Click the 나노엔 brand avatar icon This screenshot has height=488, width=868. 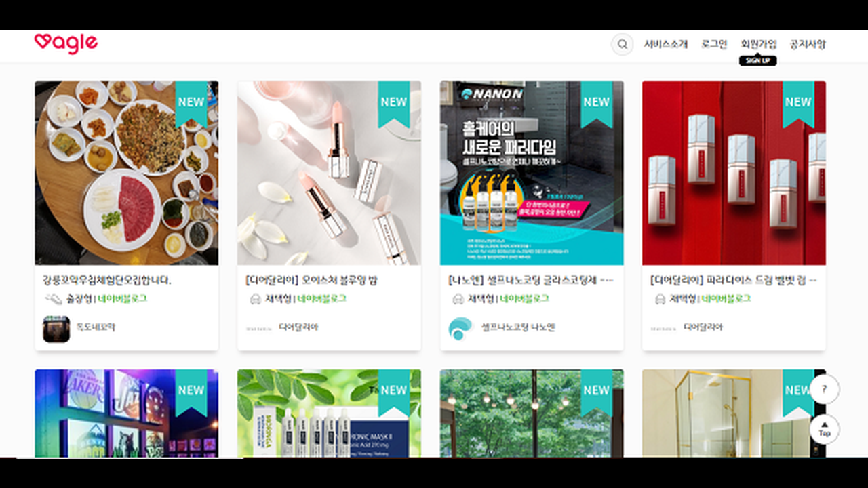pyautogui.click(x=460, y=328)
